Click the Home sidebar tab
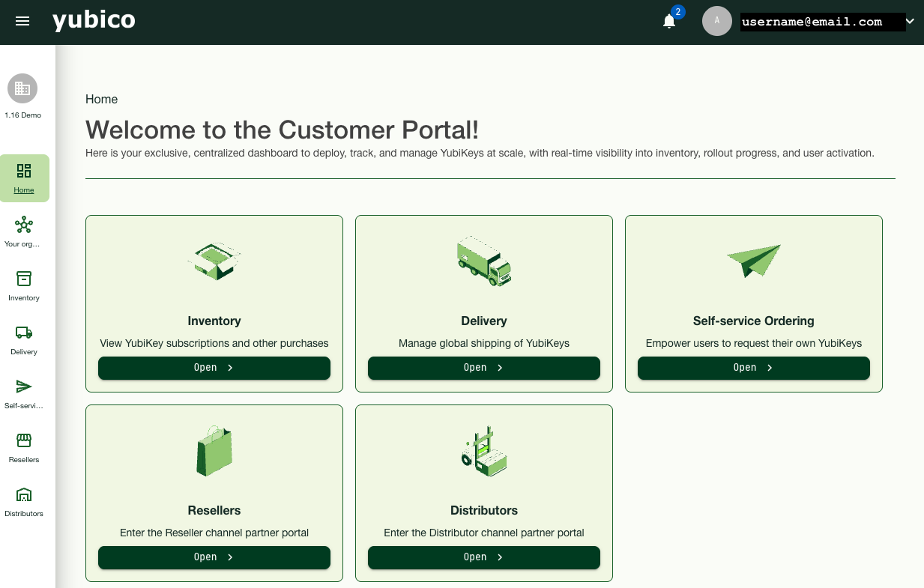The width and height of the screenshot is (924, 588). click(x=24, y=178)
